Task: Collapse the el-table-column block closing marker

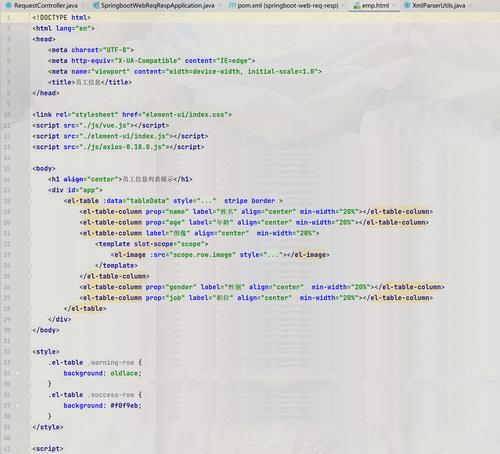Action: pyautogui.click(x=30, y=276)
